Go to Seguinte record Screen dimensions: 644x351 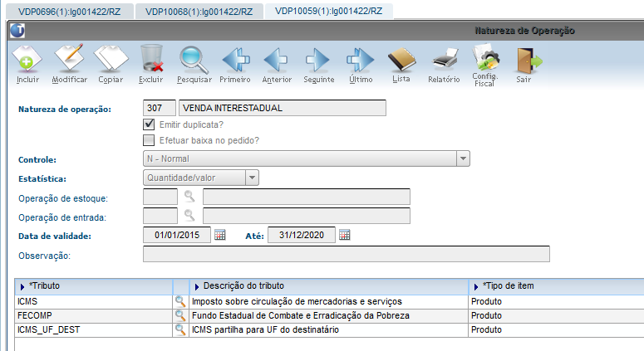click(318, 60)
